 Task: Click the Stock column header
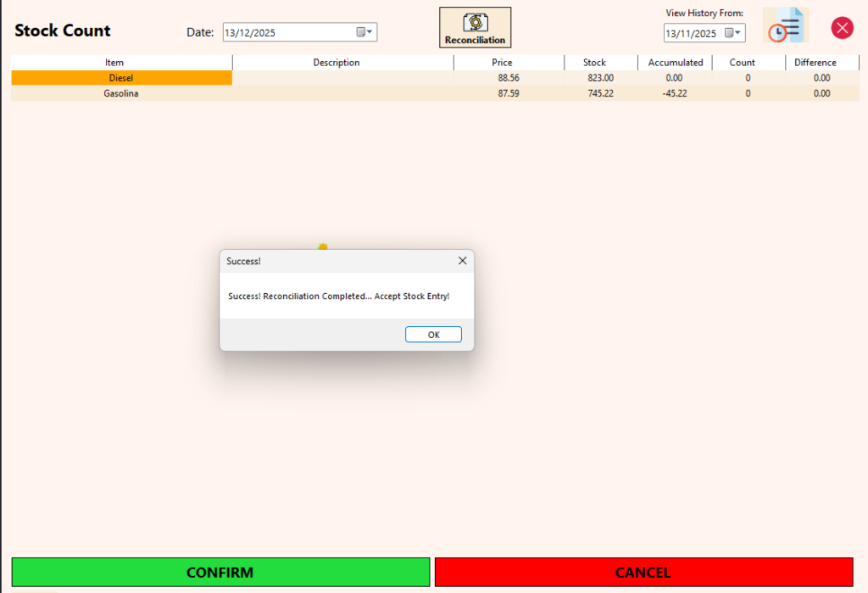[595, 62]
